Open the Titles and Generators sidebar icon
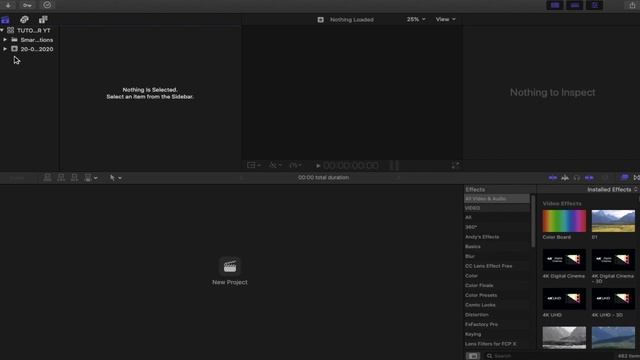The image size is (640, 360). (x=43, y=19)
